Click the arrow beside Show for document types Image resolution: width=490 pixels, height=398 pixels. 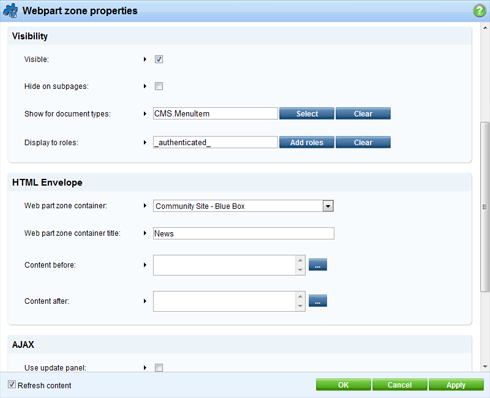[145, 114]
